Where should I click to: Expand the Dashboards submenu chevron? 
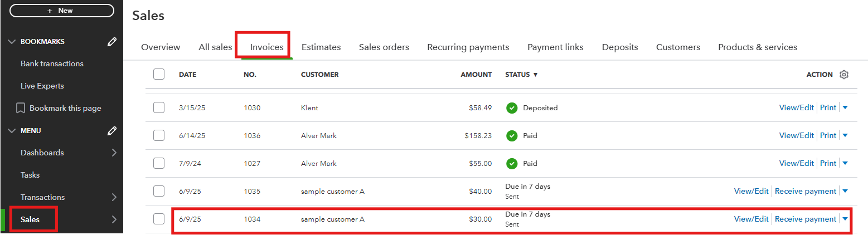tap(114, 153)
